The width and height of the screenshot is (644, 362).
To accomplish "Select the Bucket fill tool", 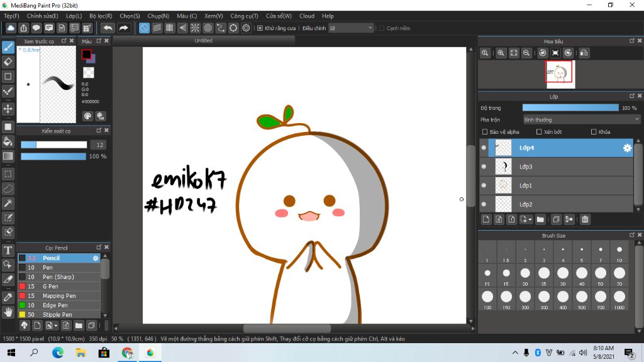I will 8,141.
